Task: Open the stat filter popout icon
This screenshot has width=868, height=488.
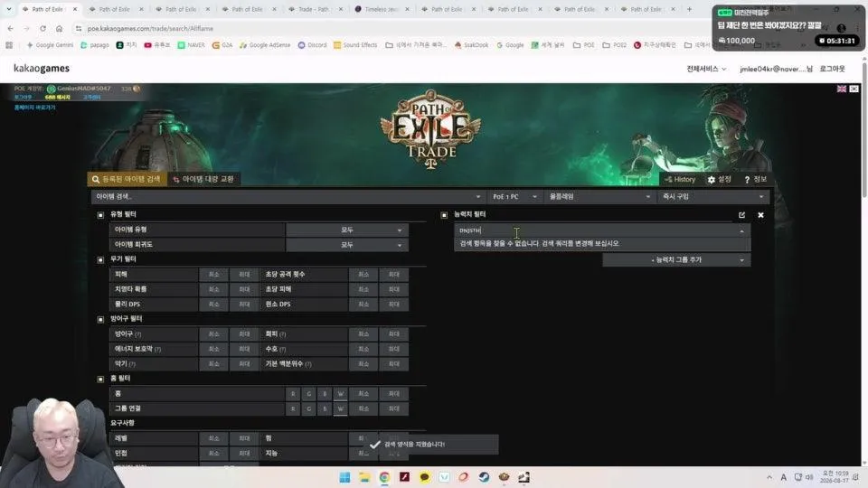Action: 741,215
